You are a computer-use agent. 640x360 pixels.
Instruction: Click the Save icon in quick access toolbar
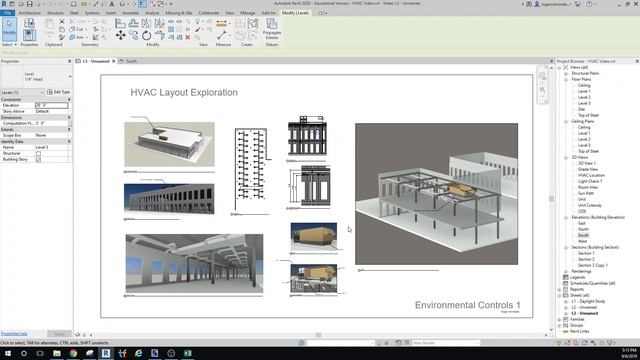pyautogui.click(x=29, y=4)
